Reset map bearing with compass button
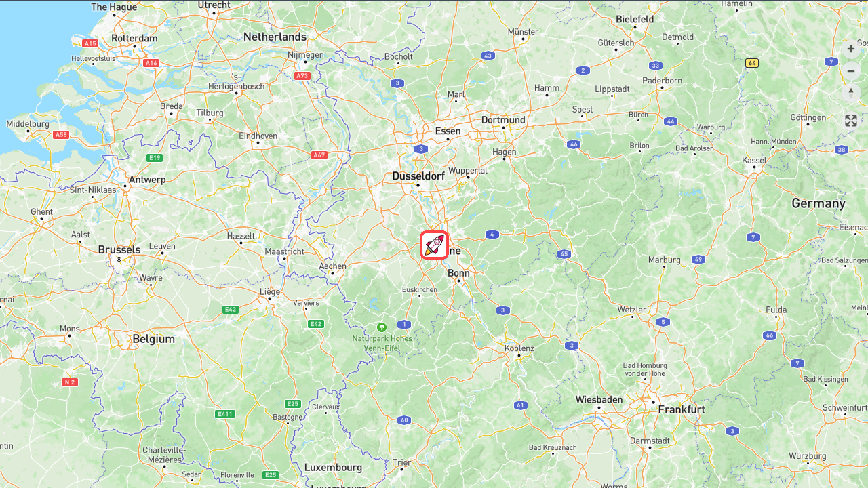This screenshot has width=868, height=488. 851,92
